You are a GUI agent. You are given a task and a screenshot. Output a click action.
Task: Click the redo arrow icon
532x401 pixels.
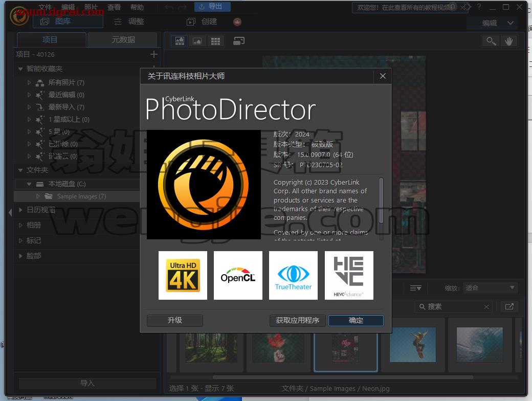183,7
